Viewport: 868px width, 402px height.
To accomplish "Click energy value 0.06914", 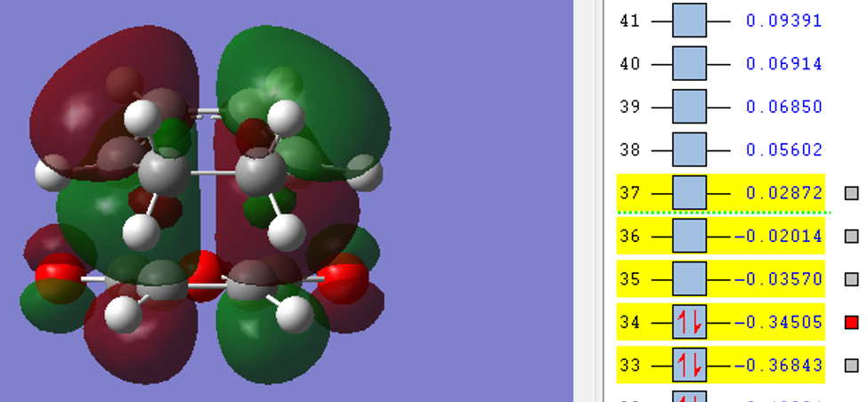I will (783, 63).
